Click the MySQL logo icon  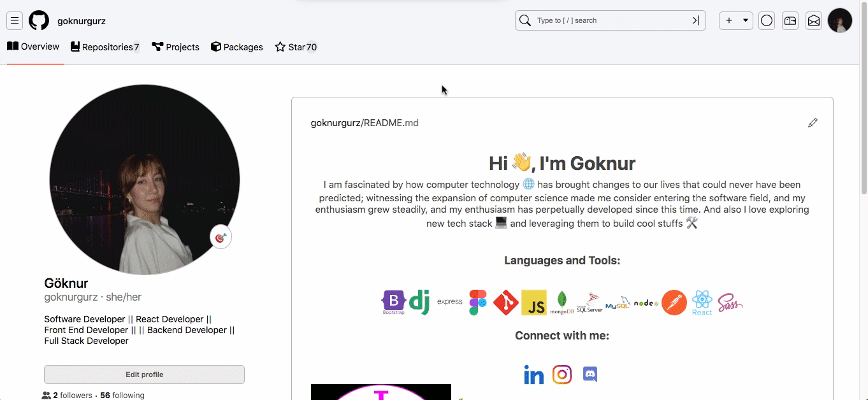pyautogui.click(x=618, y=303)
